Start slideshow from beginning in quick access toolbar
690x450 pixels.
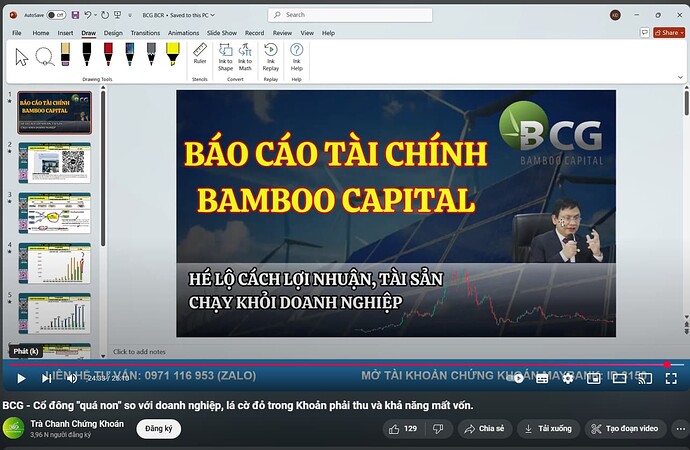(x=117, y=15)
